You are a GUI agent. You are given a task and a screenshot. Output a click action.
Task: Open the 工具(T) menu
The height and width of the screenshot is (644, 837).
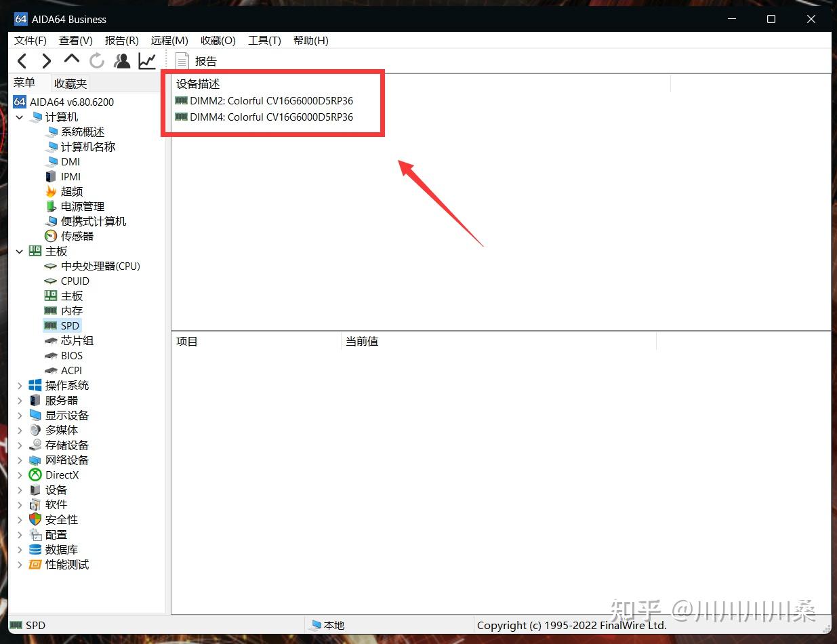[264, 40]
